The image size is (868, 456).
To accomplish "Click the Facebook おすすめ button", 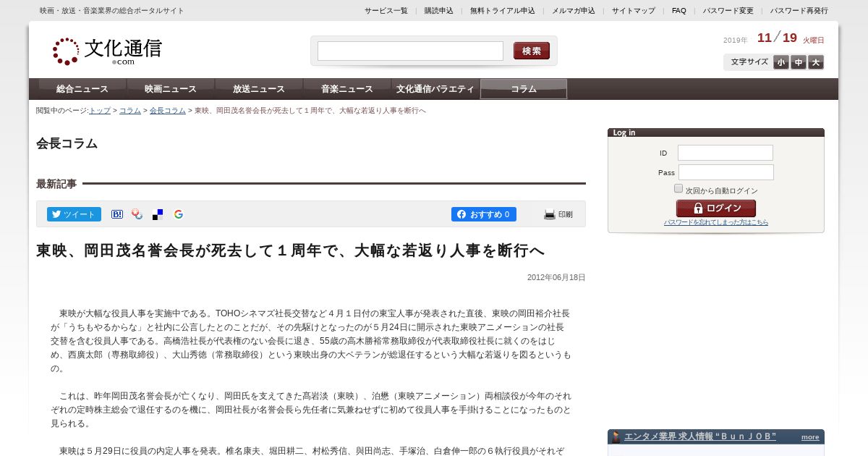I will click(484, 214).
